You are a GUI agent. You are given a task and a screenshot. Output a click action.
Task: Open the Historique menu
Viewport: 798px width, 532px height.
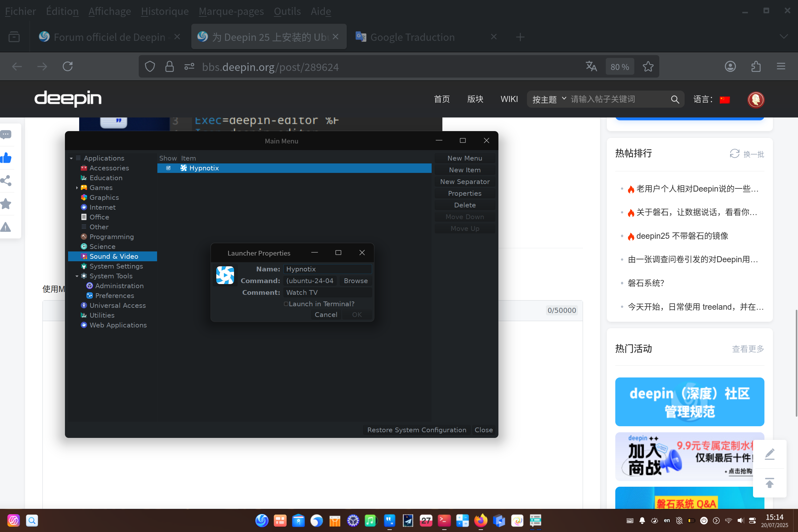(x=165, y=11)
